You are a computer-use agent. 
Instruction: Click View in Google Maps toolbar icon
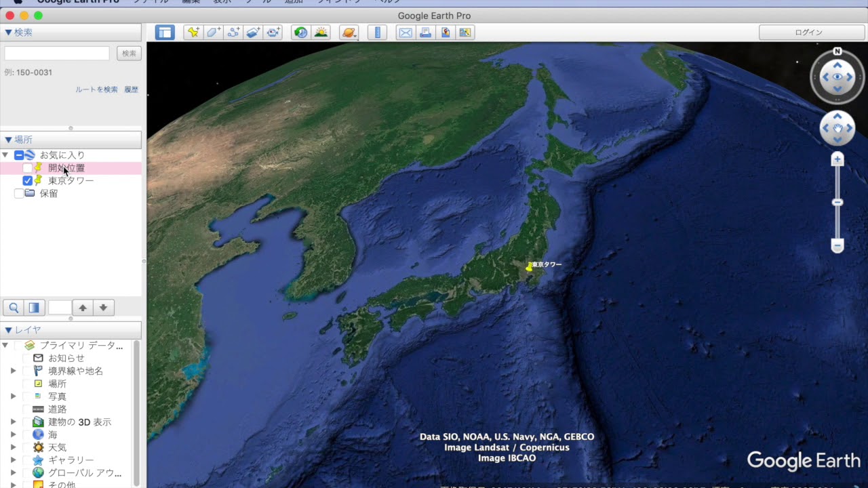(x=465, y=32)
